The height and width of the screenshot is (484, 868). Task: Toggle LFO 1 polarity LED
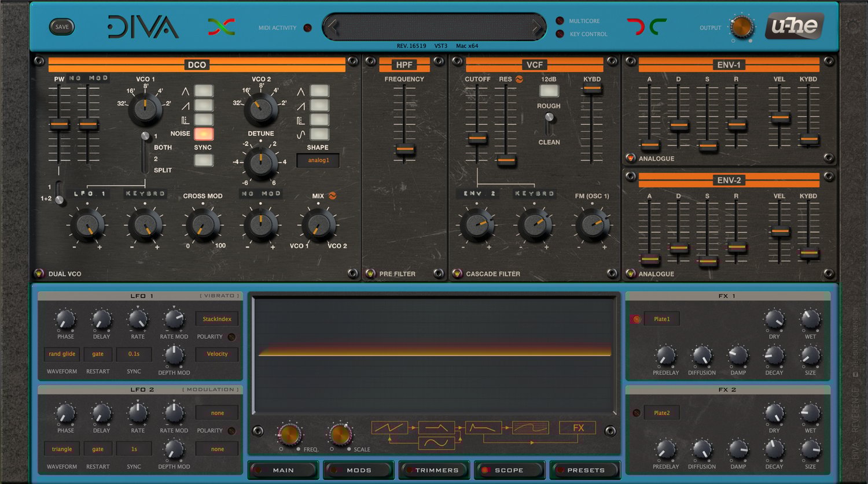[231, 337]
